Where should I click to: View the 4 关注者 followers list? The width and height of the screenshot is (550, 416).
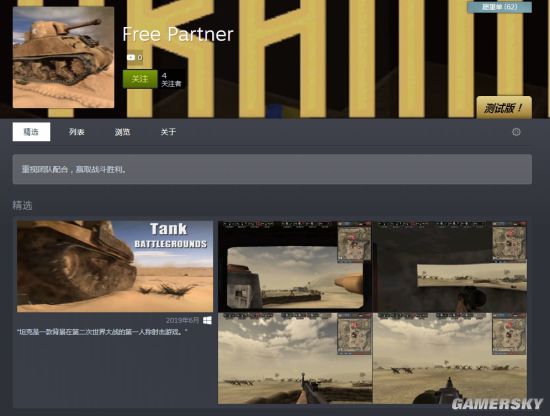171,80
